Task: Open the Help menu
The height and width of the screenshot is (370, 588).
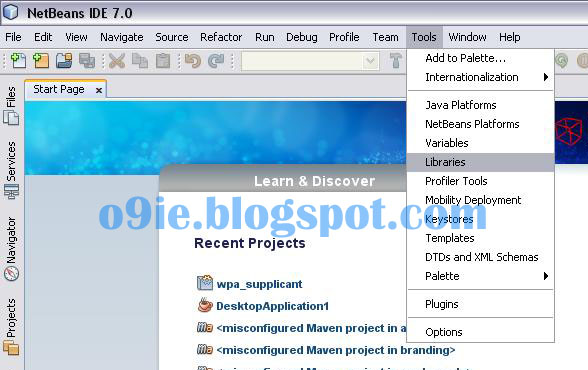Action: (509, 37)
